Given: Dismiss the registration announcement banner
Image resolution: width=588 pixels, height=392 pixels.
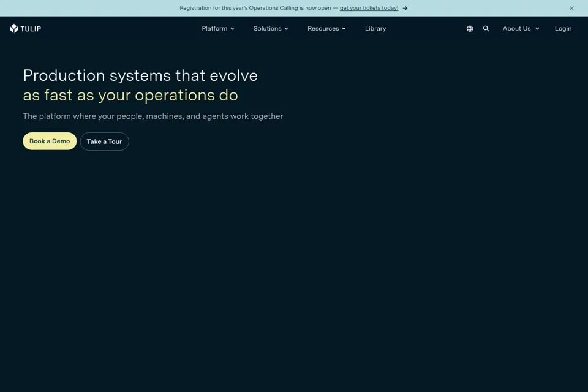Looking at the screenshot, I should pos(571,8).
